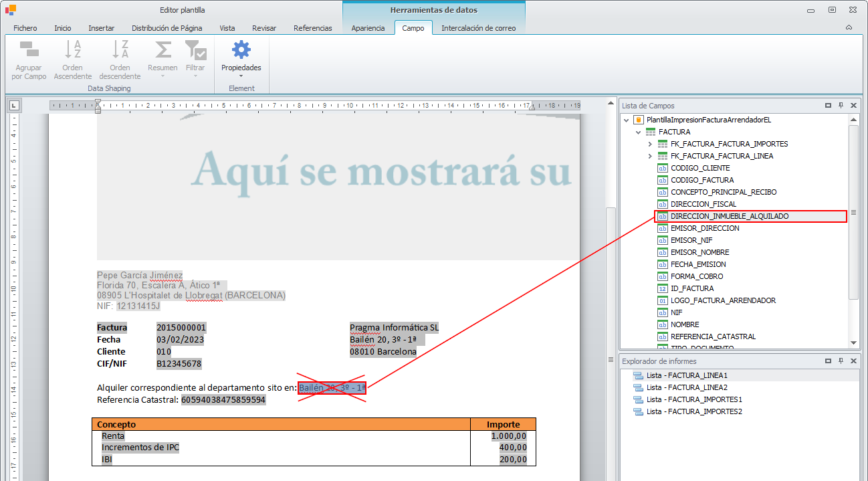The height and width of the screenshot is (481, 868).
Task: Collapse the FACTURA tree node
Action: 638,132
